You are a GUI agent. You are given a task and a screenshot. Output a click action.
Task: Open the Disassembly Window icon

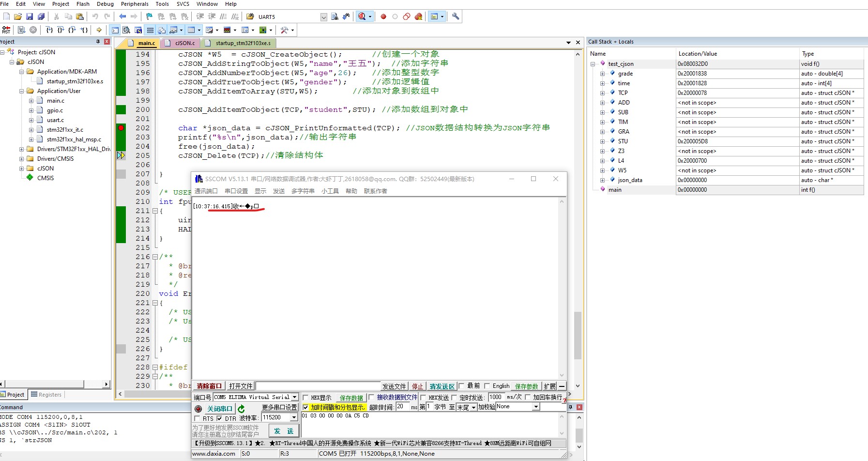coord(126,30)
